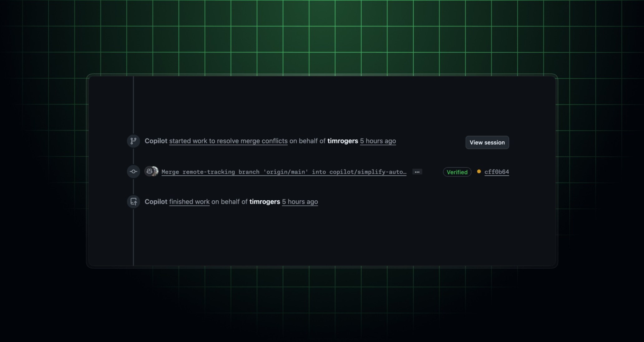Click Copilot name in finished work row
The width and height of the screenshot is (644, 342).
pyautogui.click(x=156, y=202)
